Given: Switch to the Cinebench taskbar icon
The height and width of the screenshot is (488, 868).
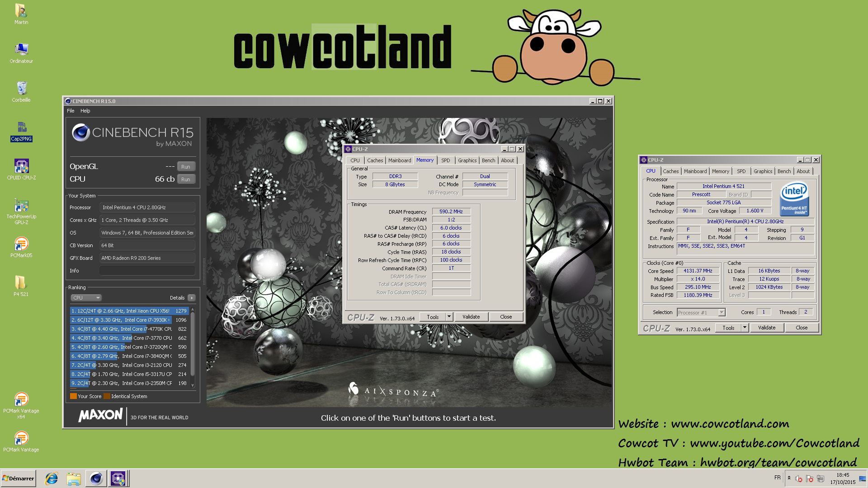Looking at the screenshot, I should (96, 479).
